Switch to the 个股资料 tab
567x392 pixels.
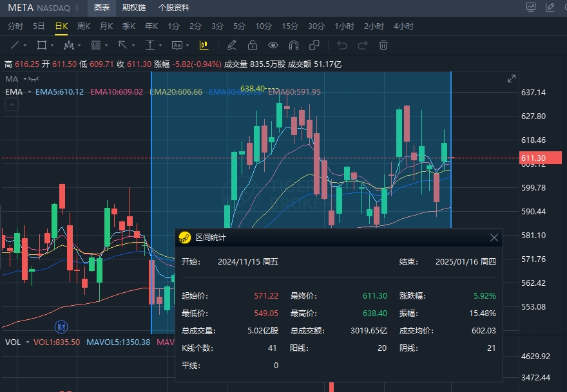coord(174,8)
